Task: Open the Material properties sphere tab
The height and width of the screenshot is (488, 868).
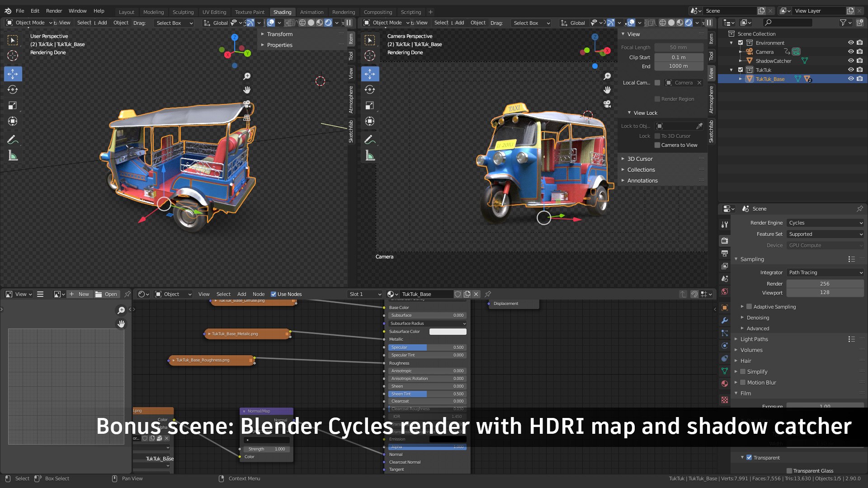Action: coord(725,384)
